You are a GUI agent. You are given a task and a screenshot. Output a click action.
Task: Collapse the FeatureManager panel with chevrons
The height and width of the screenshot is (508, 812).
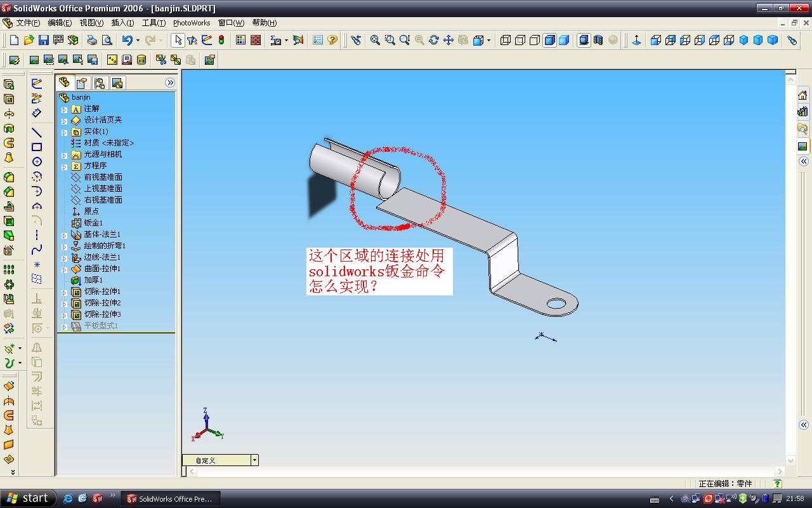pos(170,83)
